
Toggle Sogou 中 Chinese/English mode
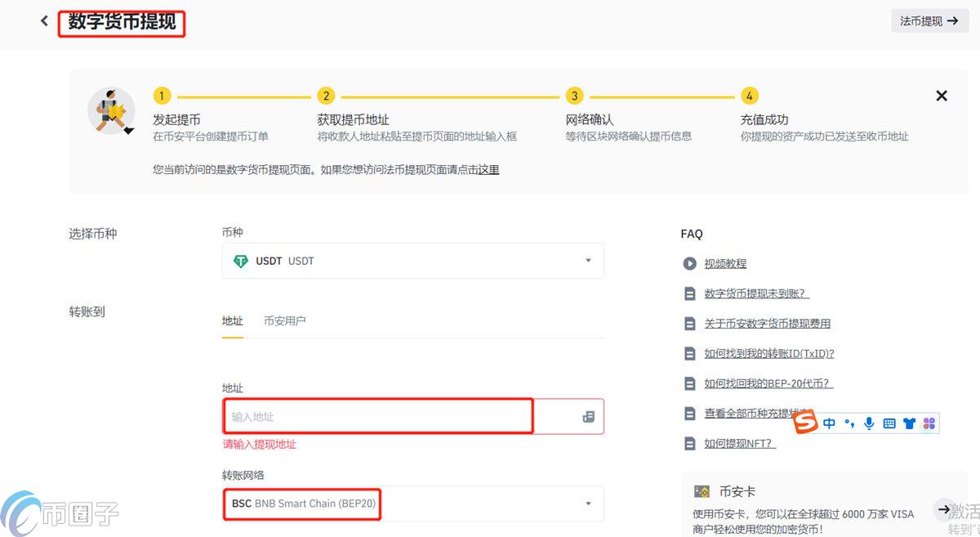[829, 423]
